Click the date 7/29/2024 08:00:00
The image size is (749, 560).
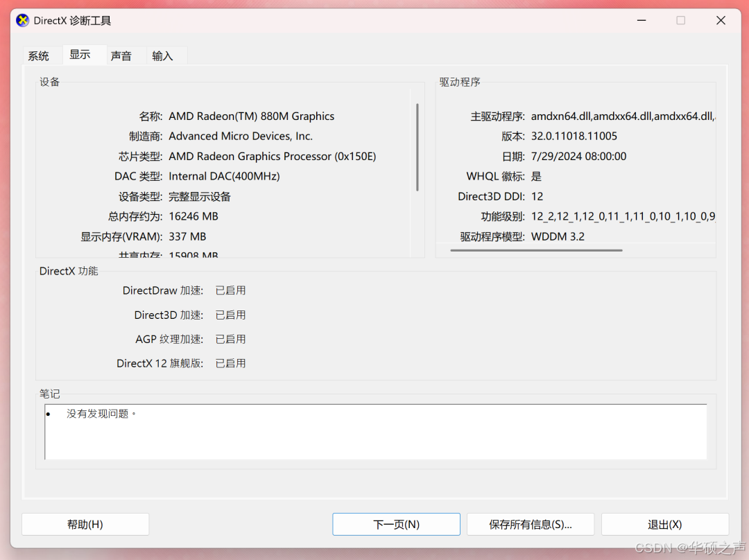pos(578,157)
